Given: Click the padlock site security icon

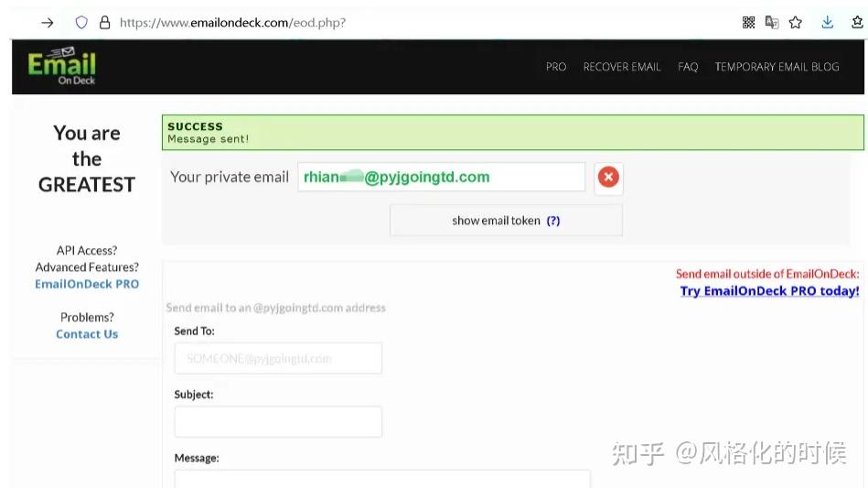Looking at the screenshot, I should pos(104,23).
